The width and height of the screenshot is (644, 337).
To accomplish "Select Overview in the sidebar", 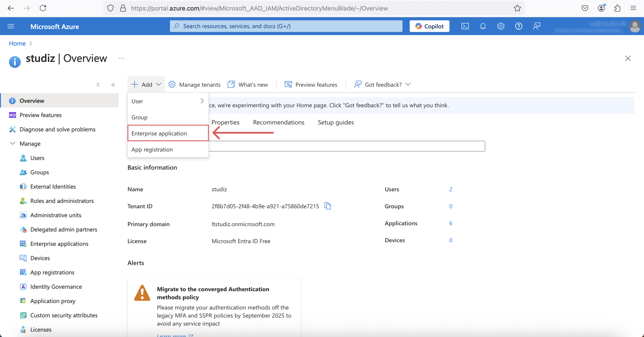I will [60, 100].
